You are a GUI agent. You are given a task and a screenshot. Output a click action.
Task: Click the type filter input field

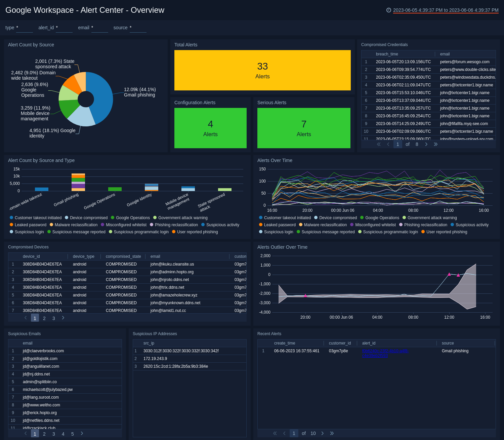pyautogui.click(x=24, y=29)
